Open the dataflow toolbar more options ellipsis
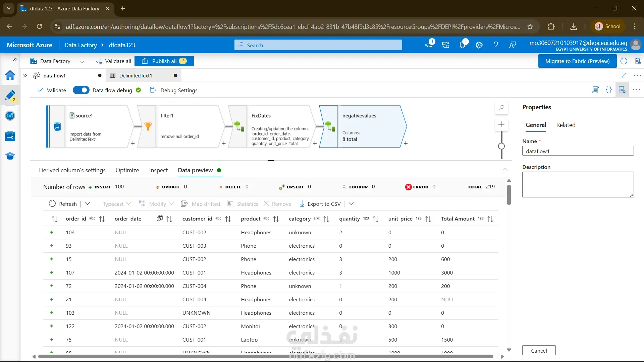 pyautogui.click(x=637, y=90)
